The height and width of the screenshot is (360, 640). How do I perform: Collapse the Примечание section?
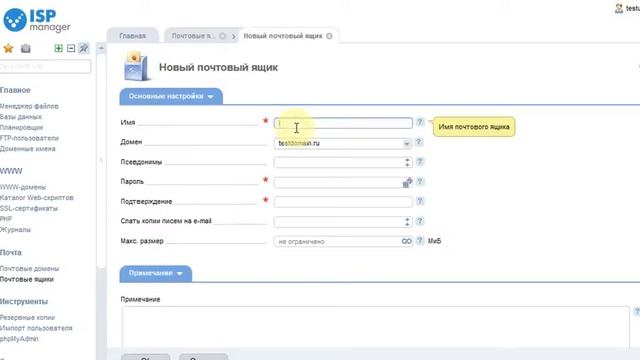pos(156,273)
